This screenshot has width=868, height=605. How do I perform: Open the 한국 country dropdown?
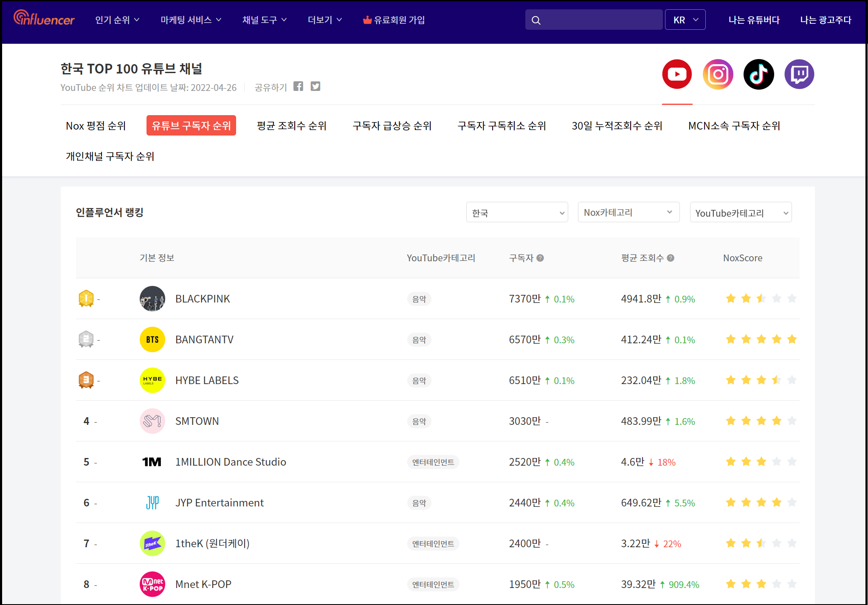tap(517, 212)
